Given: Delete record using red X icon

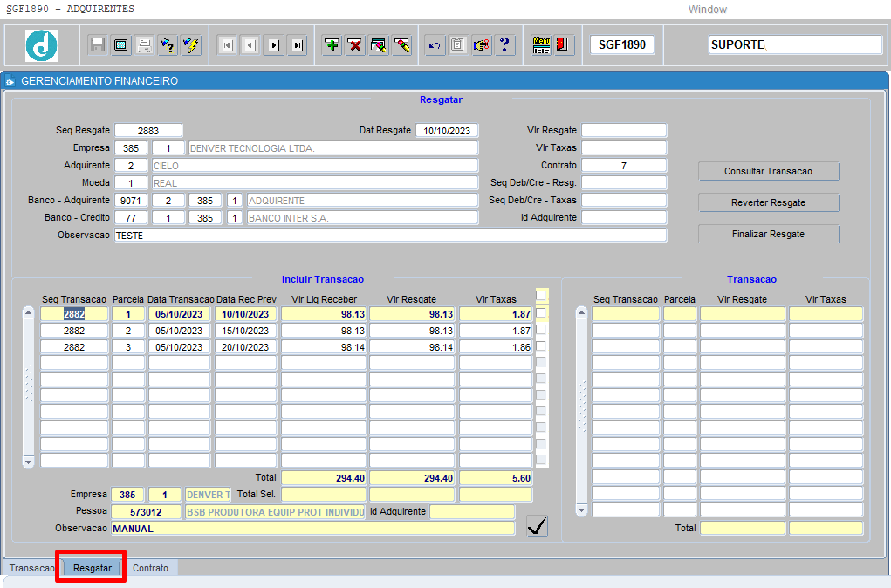Looking at the screenshot, I should 355,44.
